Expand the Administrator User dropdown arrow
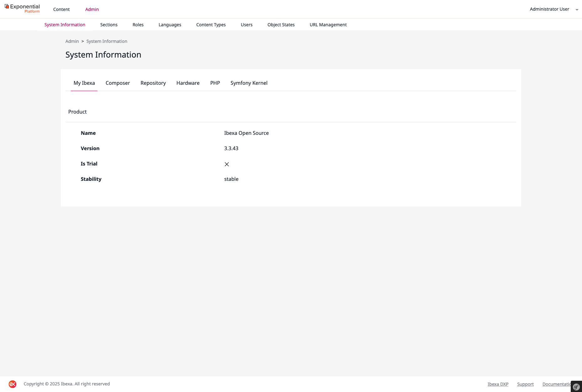Viewport: 582px width, 392px height. click(577, 10)
